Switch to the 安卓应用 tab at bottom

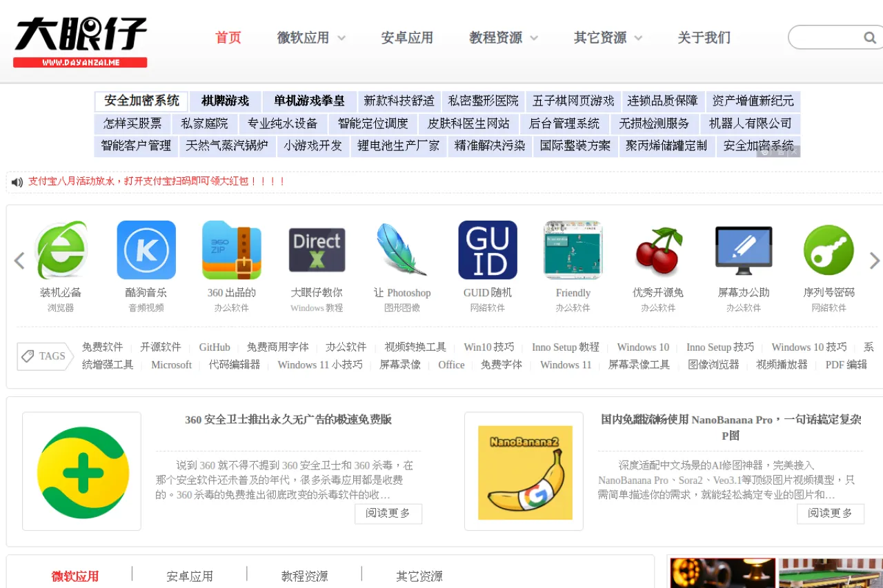tap(191, 576)
